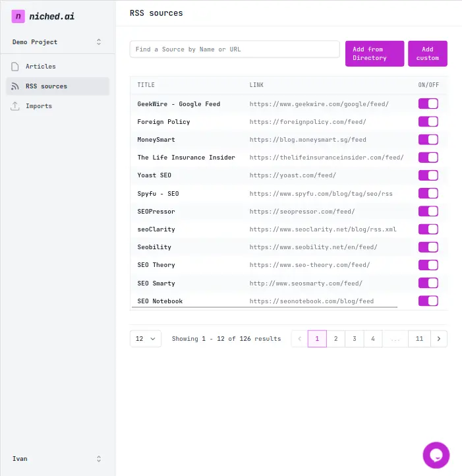This screenshot has width=462, height=476.
Task: Click the RSS feed icon in sidebar
Action: (x=15, y=86)
